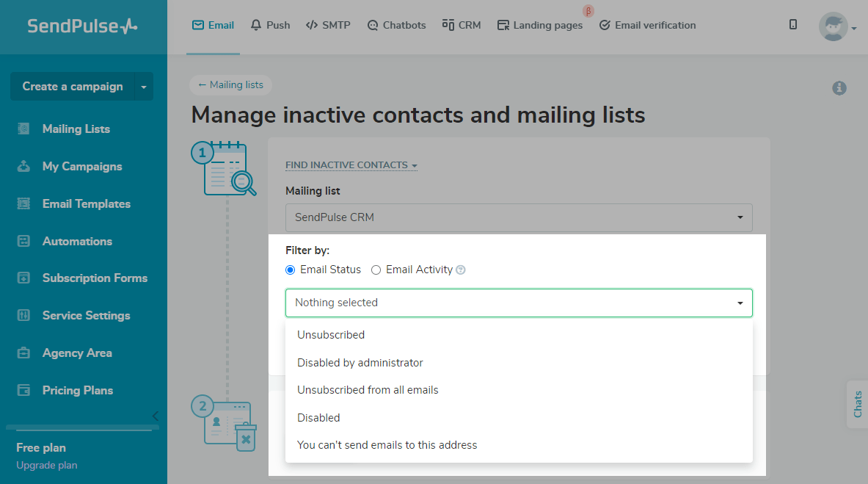This screenshot has width=868, height=484.
Task: Click the Email Activity help question icon
Action: [x=461, y=270]
